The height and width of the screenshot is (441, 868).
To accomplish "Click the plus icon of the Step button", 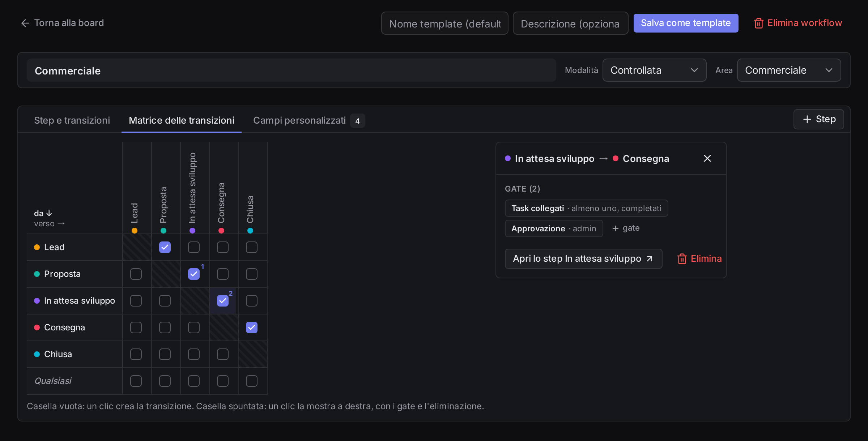I will click(x=807, y=119).
